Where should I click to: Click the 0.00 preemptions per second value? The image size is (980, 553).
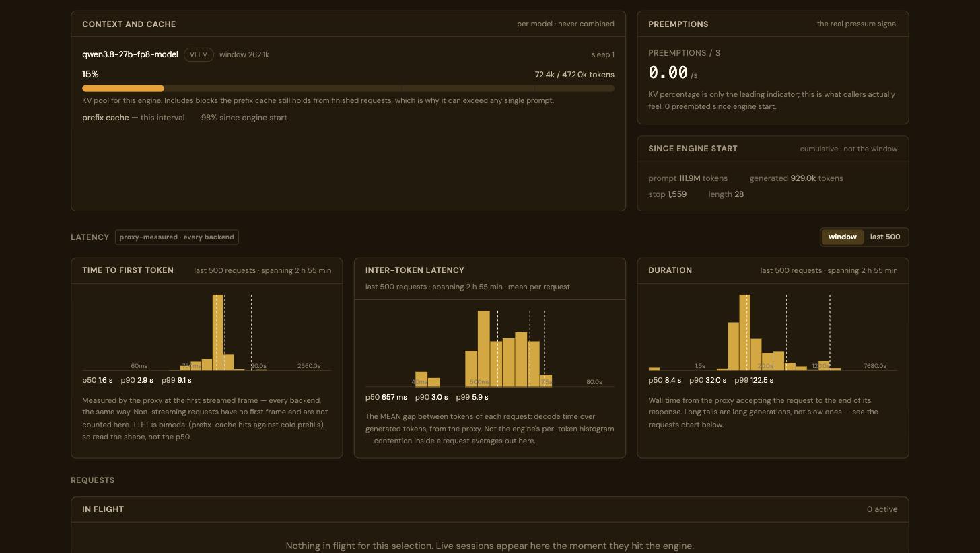tap(668, 73)
